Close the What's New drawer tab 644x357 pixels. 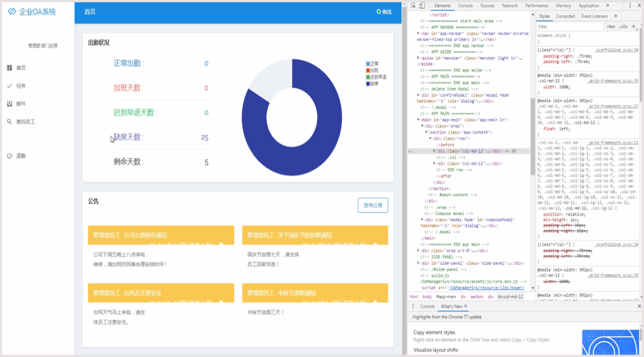[466, 306]
